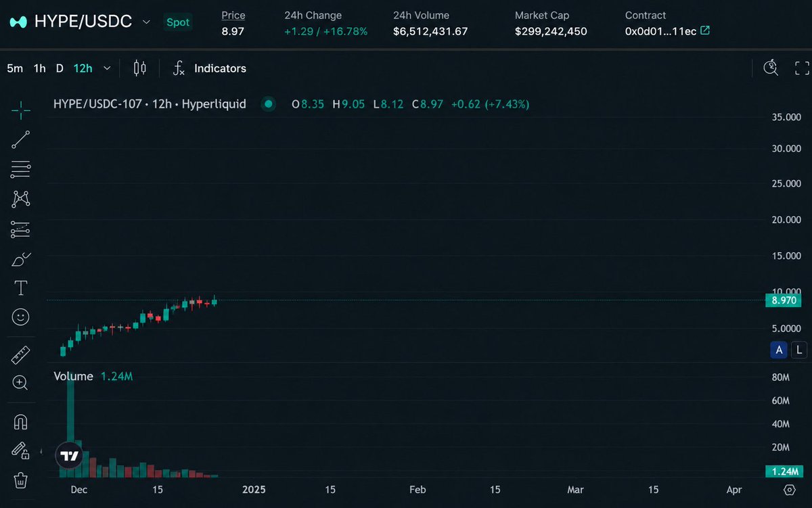Select the brush drawing tool
812x508 pixels.
coord(20,259)
